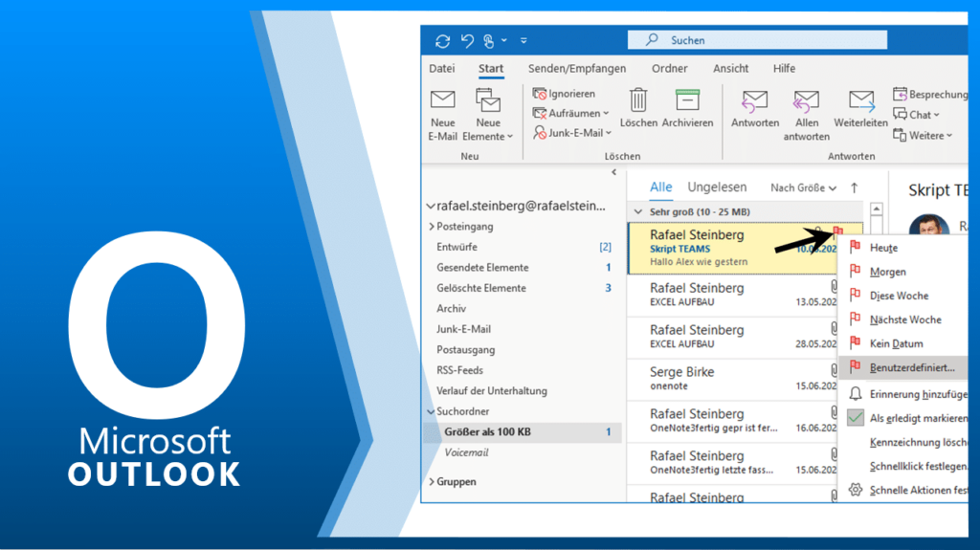
Task: Click the touch/mouse mode icon
Action: click(x=489, y=40)
